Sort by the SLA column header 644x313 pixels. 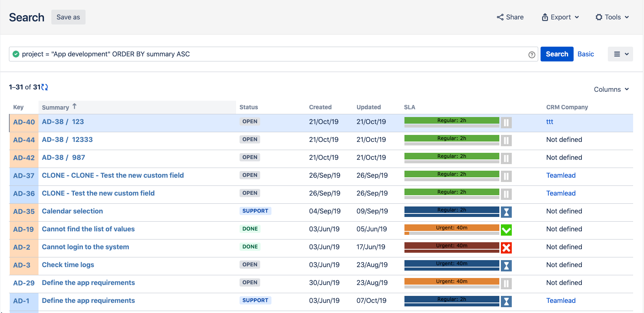[x=409, y=107]
